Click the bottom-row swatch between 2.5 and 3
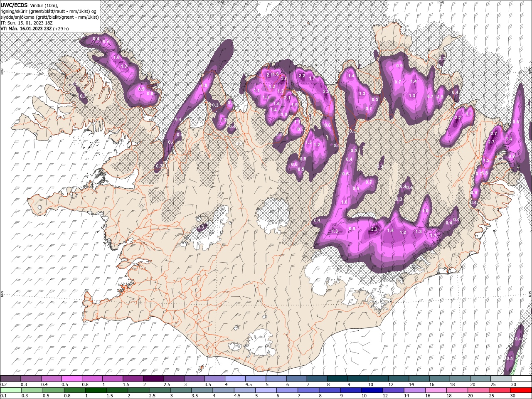This screenshot has width=532, height=399. click(160, 390)
